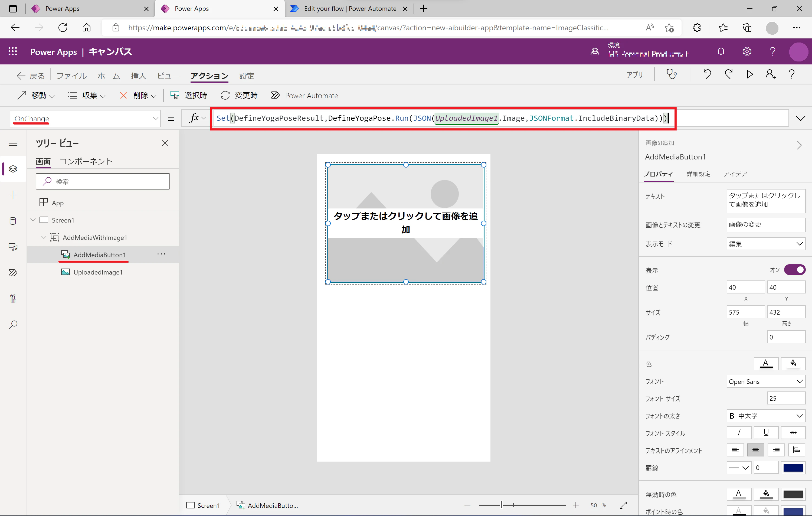
Task: Open the data cylinder icon in sidebar
Action: click(x=13, y=221)
